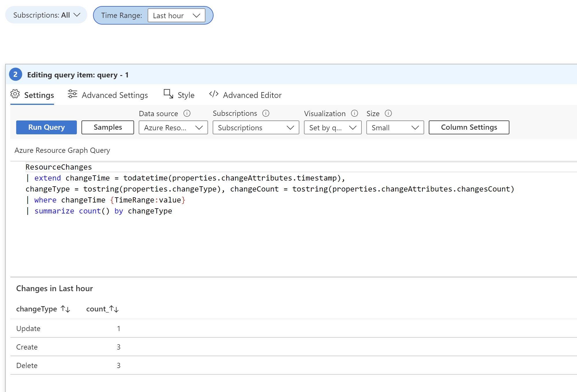The image size is (577, 392).
Task: Click the Advanced Settings sliders icon
Action: pyautogui.click(x=72, y=94)
